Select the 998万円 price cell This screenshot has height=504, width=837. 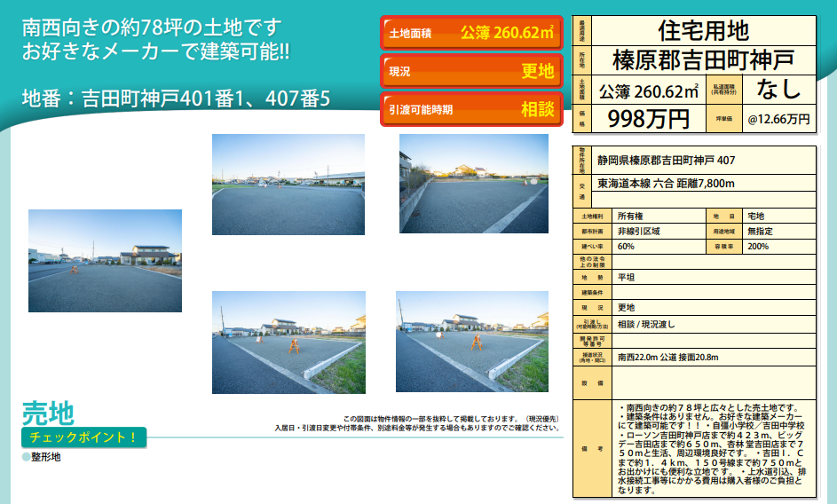(647, 117)
